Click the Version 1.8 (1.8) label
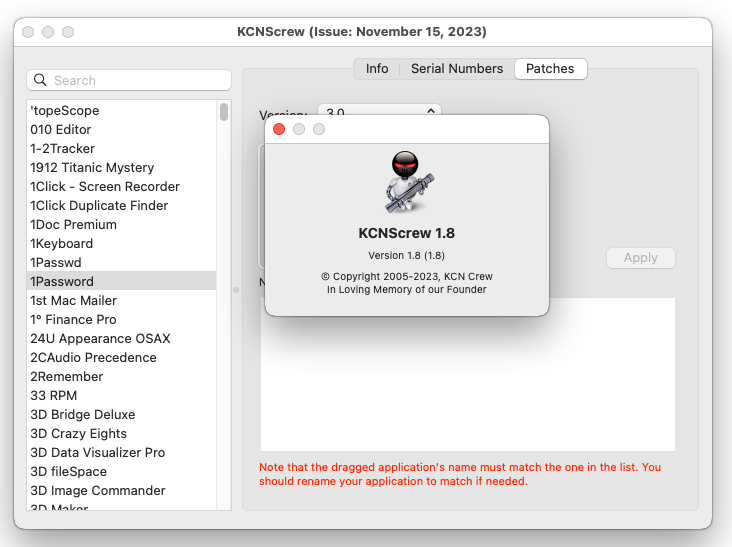 pyautogui.click(x=407, y=256)
